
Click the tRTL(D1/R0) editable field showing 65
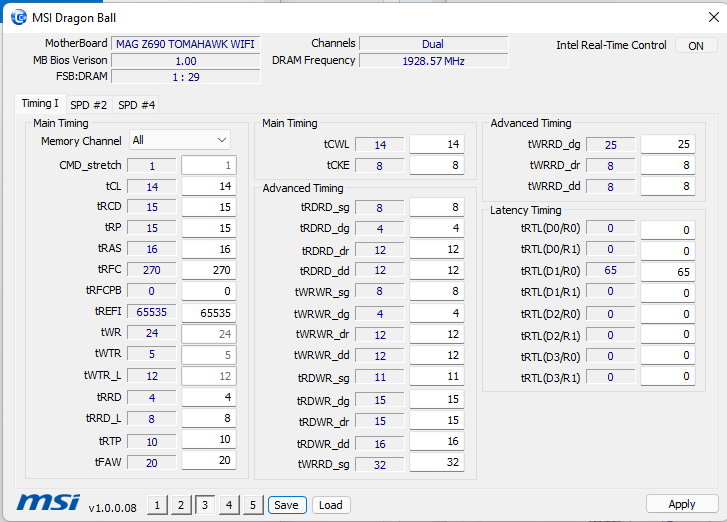pyautogui.click(x=668, y=272)
